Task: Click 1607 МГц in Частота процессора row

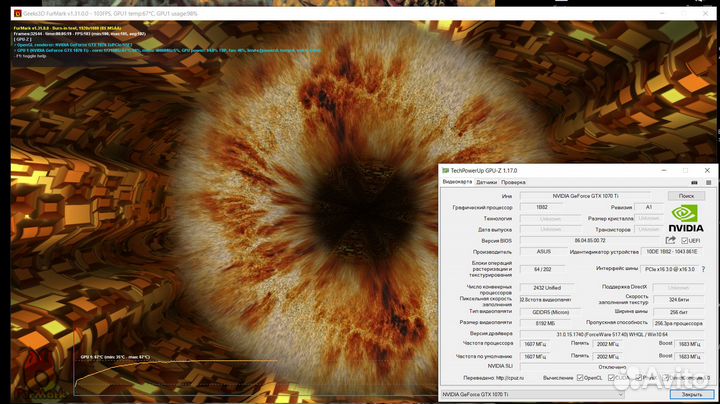Action: click(534, 344)
